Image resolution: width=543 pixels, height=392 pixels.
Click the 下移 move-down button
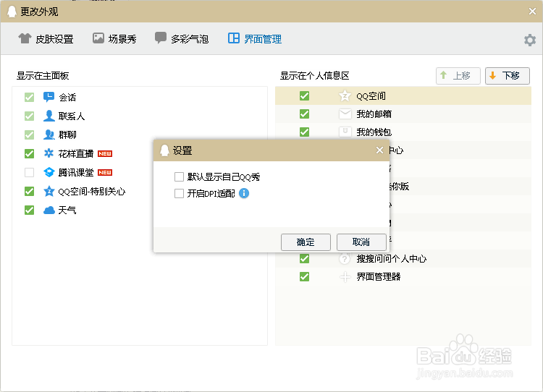[508, 75]
